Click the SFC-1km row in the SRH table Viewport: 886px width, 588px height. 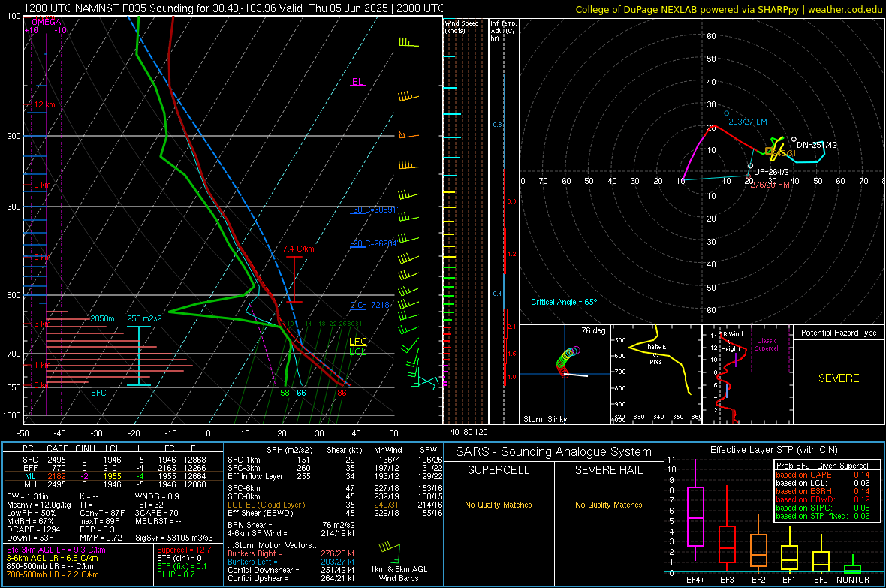coord(335,460)
